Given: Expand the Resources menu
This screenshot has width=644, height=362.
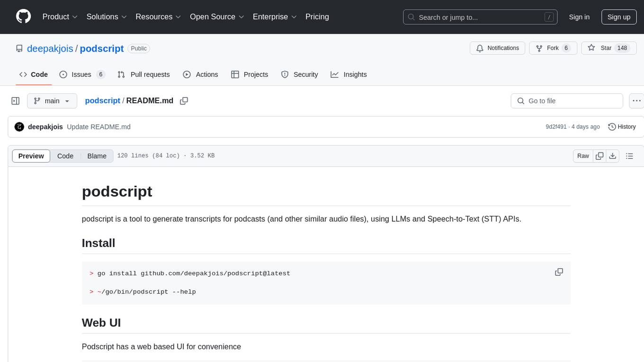Looking at the screenshot, I should tap(158, 17).
